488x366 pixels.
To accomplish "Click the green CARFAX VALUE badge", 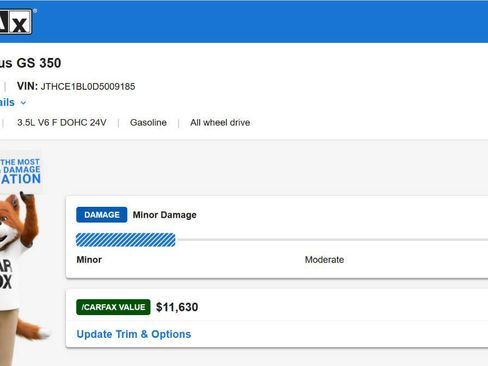I will (113, 307).
